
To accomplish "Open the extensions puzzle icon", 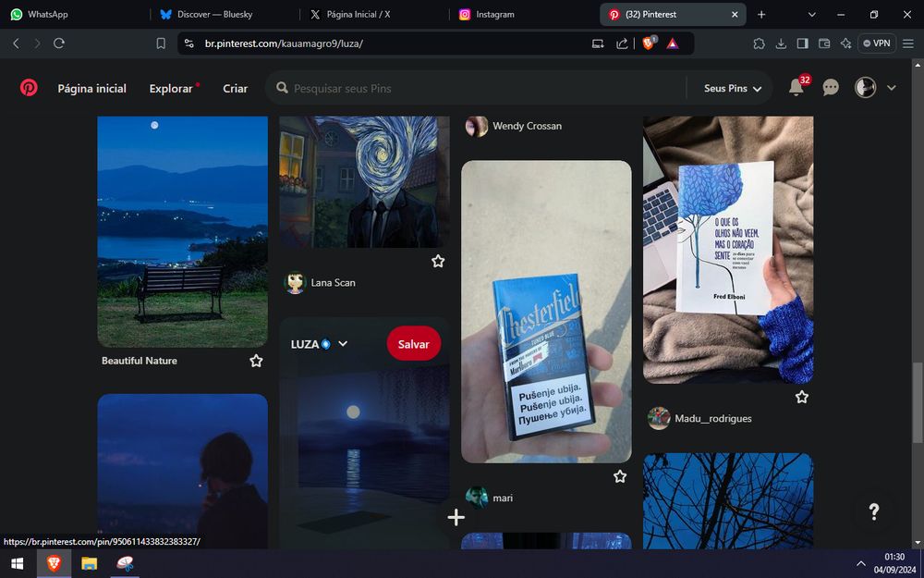I will coord(759,43).
